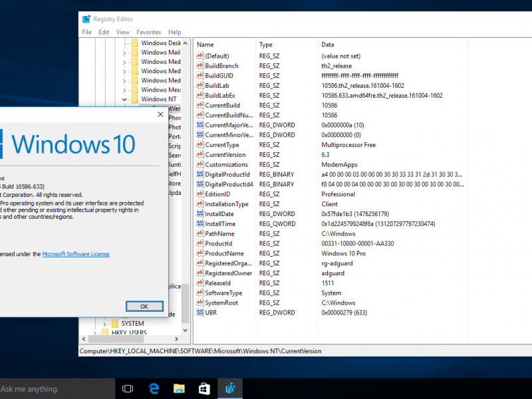532x399 pixels.
Task: Select the RegisteredOwner value name
Action: pos(228,273)
